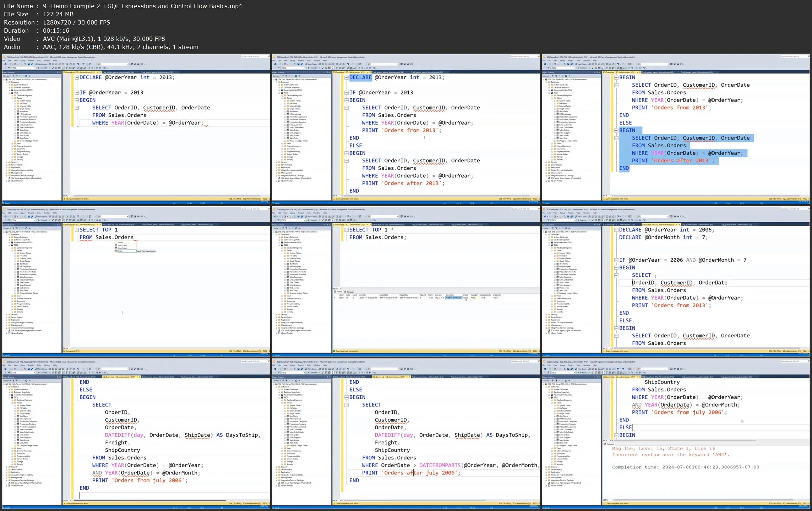
Task: Collapse the DECLARE @OrderYear = 2006 outline box
Action: [x=616, y=230]
